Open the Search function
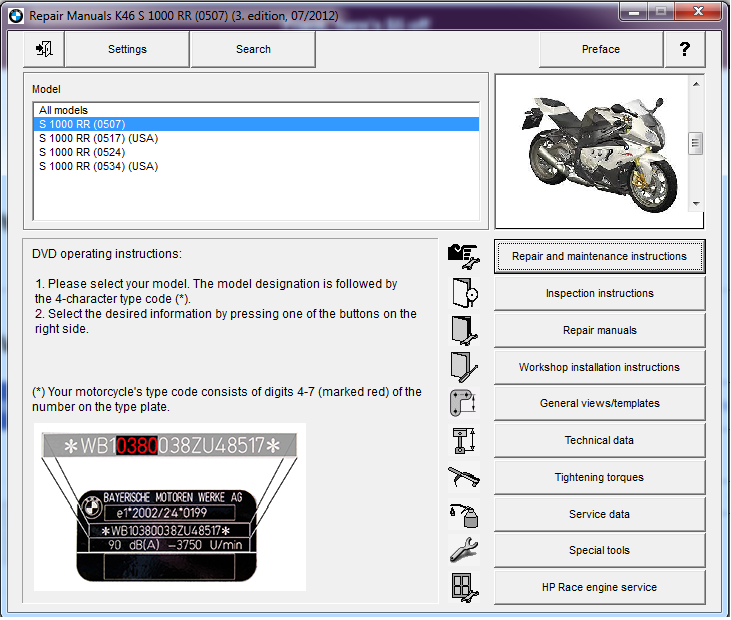 (x=253, y=49)
